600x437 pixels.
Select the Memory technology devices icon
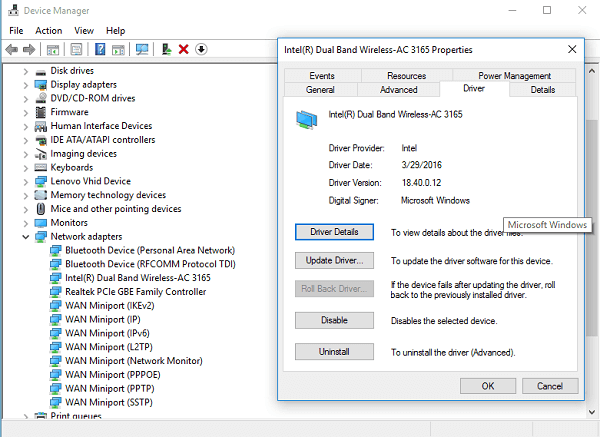(x=41, y=195)
